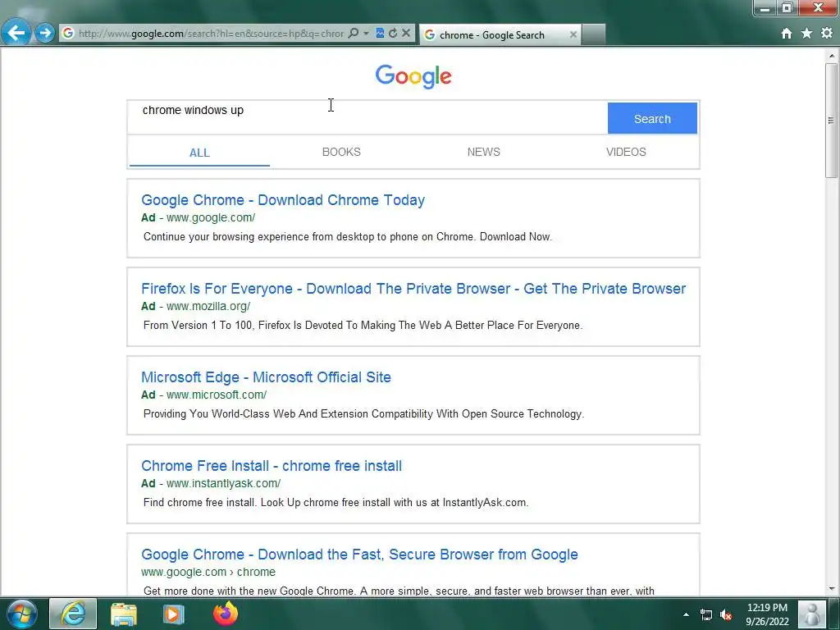Click the Google favicon in the address bar
Image resolution: width=840 pixels, height=630 pixels.
point(68,33)
